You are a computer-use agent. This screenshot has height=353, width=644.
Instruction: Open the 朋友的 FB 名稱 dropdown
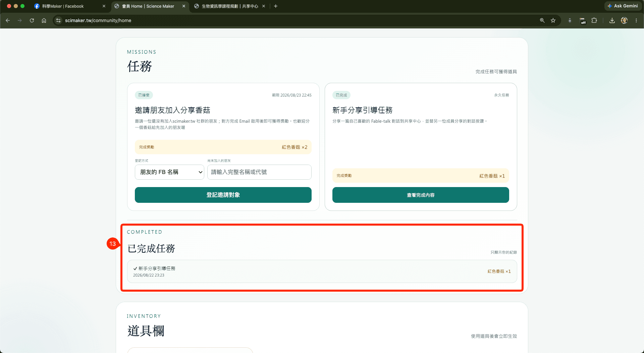[x=169, y=172]
